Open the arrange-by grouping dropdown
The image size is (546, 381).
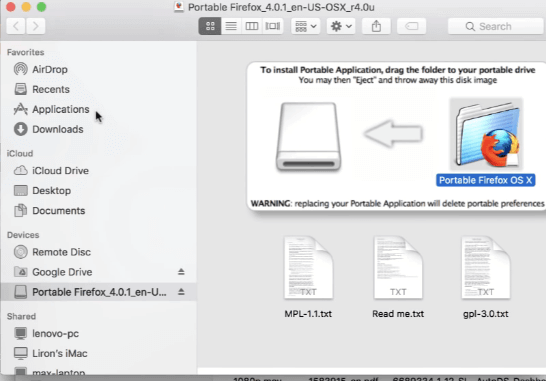coord(306,26)
